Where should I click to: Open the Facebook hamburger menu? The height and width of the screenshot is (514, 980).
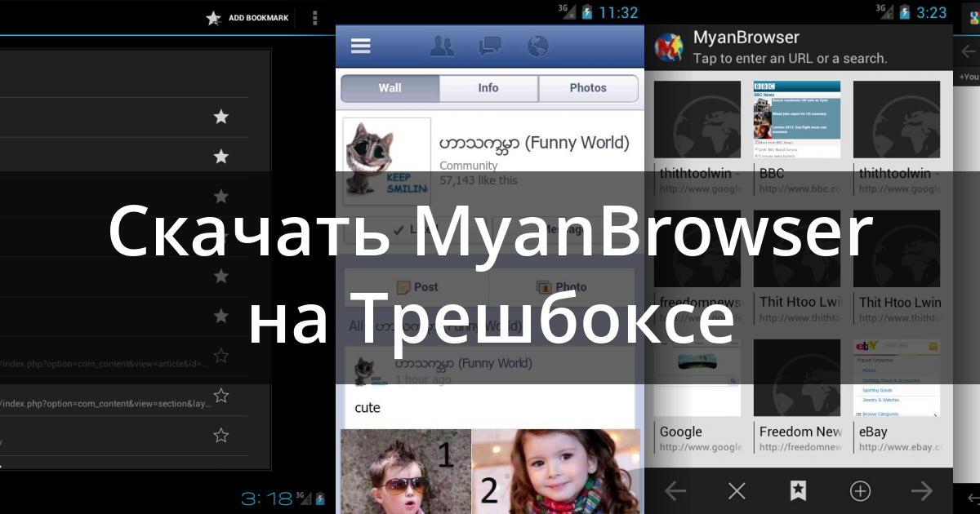click(361, 46)
